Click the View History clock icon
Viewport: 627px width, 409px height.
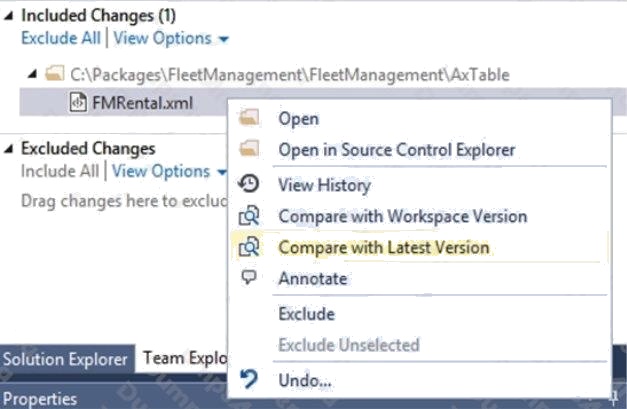pos(249,184)
